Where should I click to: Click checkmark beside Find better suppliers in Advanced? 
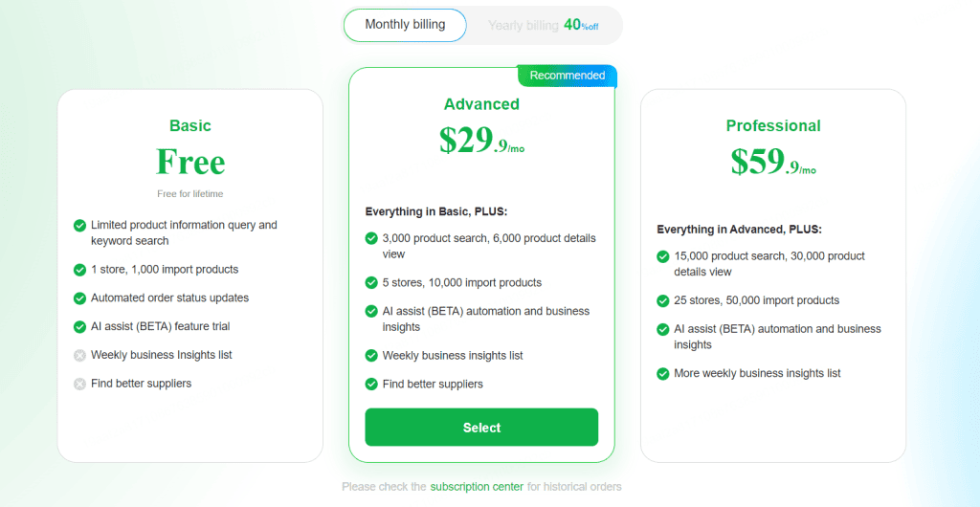pyautogui.click(x=371, y=384)
